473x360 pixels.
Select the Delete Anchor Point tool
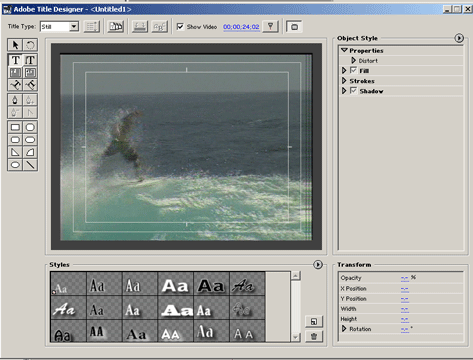(15, 112)
